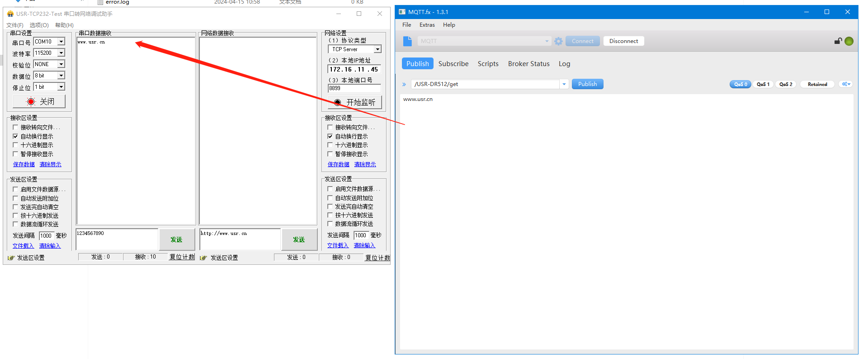This screenshot has height=359, width=868.
Task: Enable hex display in serial receive settings
Action: point(16,145)
